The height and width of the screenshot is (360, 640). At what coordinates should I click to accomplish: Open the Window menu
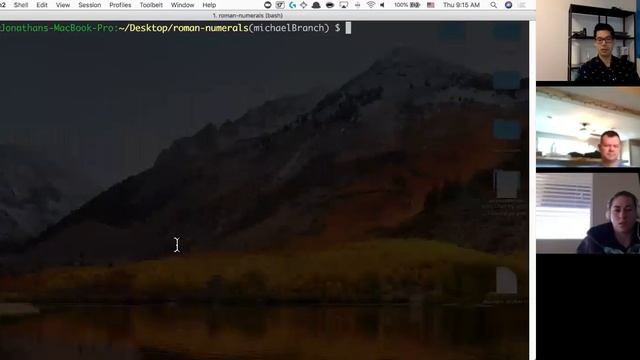coord(182,5)
